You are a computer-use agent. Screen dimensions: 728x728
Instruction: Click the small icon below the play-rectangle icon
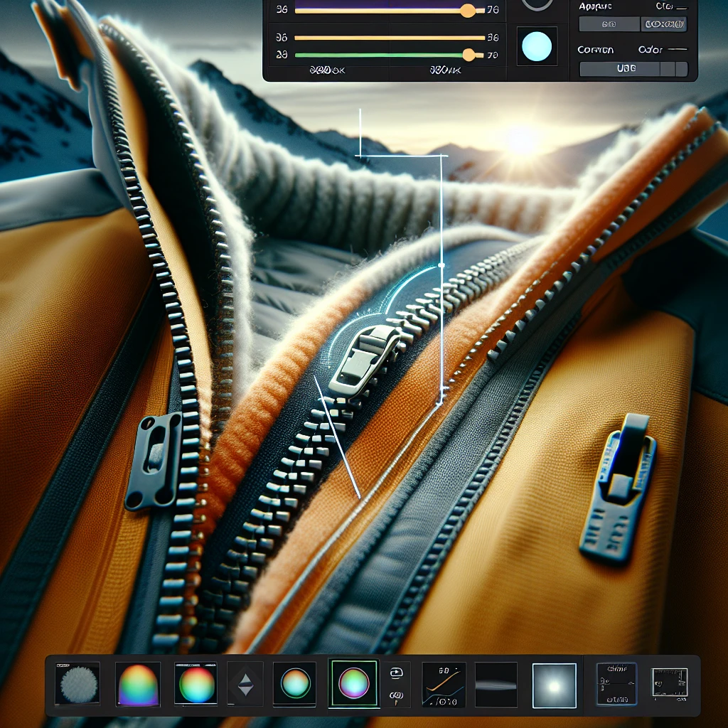(396, 696)
